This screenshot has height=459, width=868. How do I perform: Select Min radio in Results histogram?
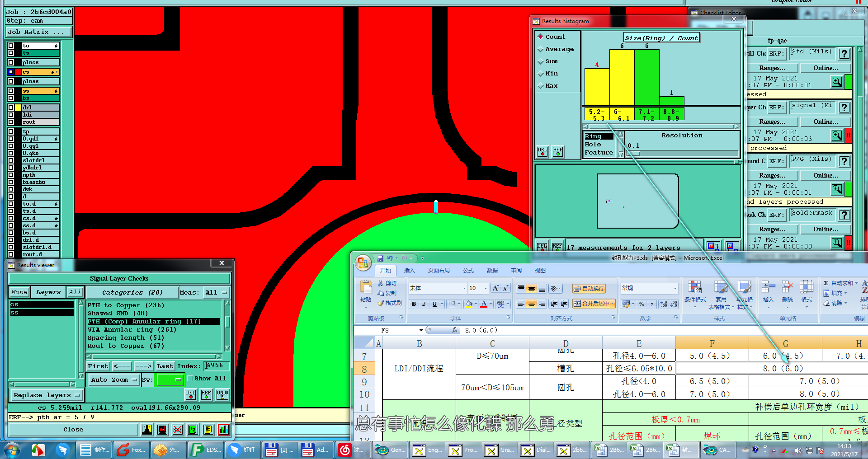pos(540,73)
